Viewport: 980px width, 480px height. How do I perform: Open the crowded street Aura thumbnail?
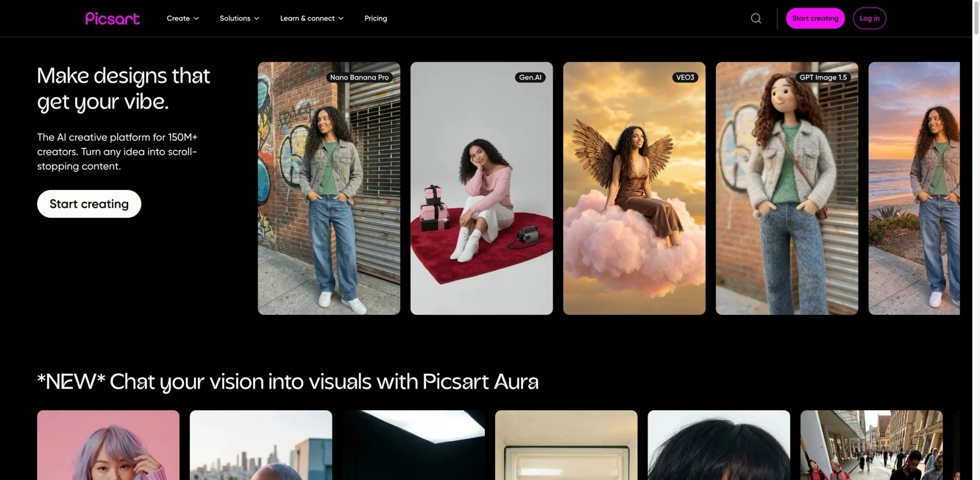pyautogui.click(x=871, y=445)
